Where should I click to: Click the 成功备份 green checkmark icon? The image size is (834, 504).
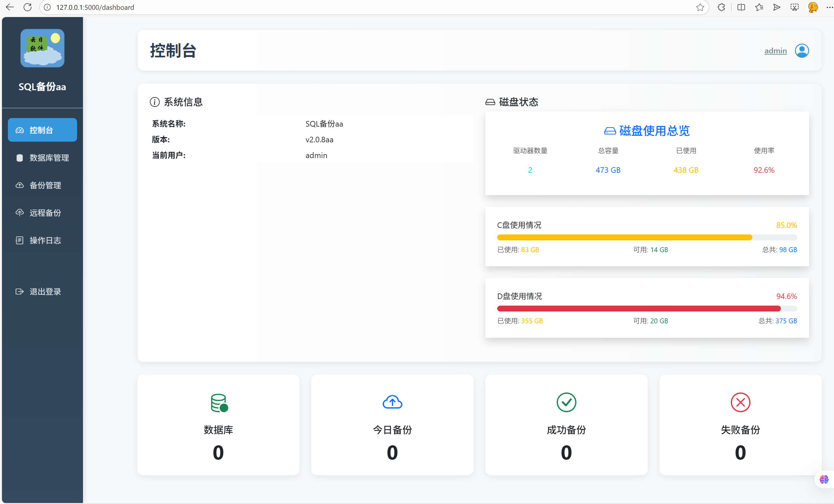(x=566, y=402)
